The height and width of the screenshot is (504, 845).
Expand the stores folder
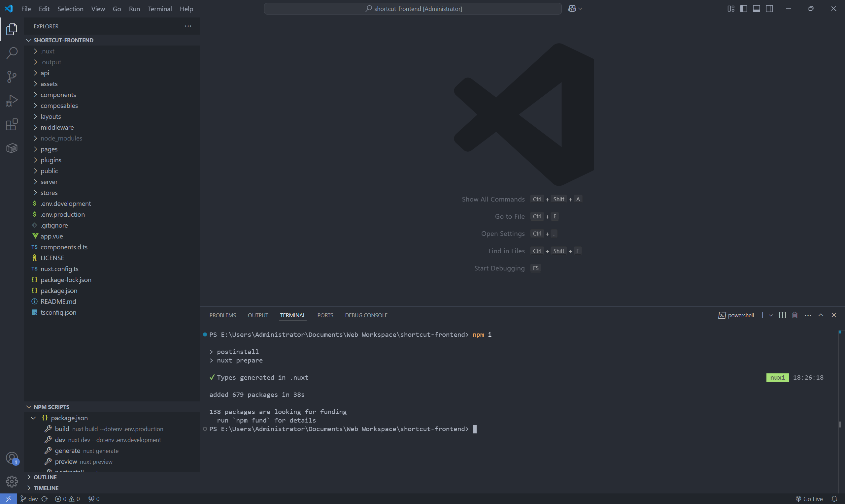tap(112, 193)
